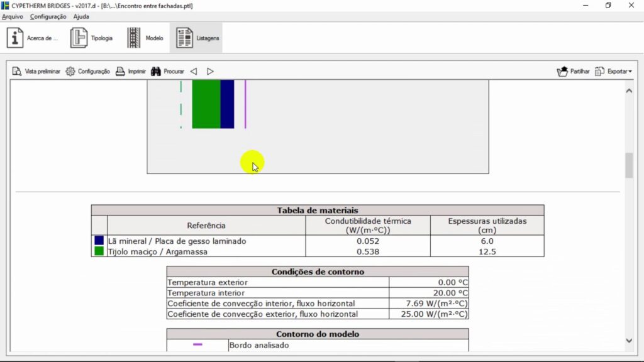
Task: Click the Partilhar share button
Action: click(563, 72)
